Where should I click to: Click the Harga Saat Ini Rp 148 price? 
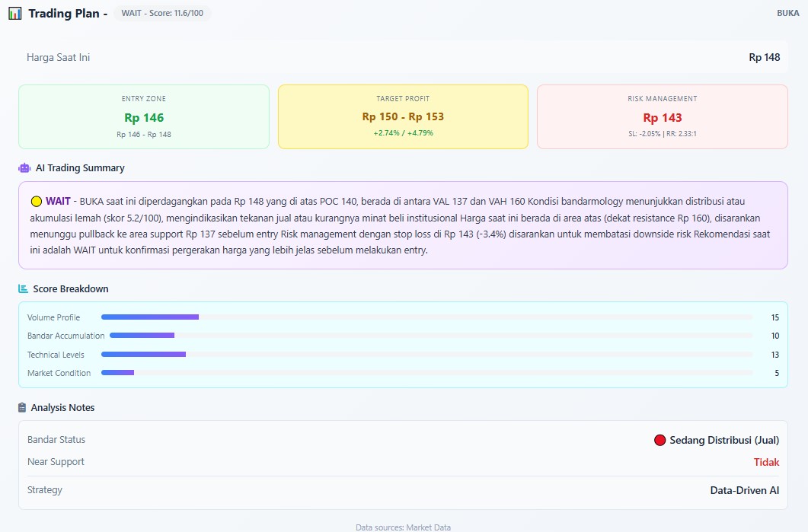point(764,57)
